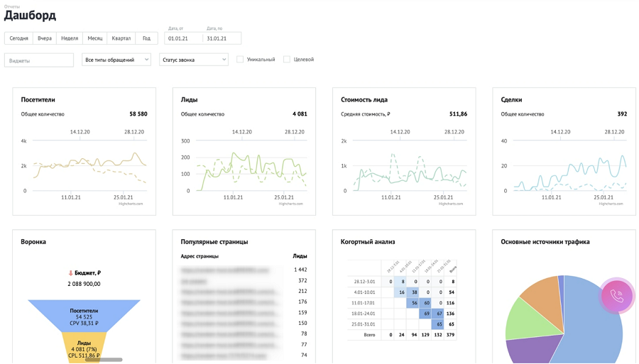Image resolution: width=639 pixels, height=364 pixels.
Task: Enable the Целевой checkbox
Action: click(287, 60)
